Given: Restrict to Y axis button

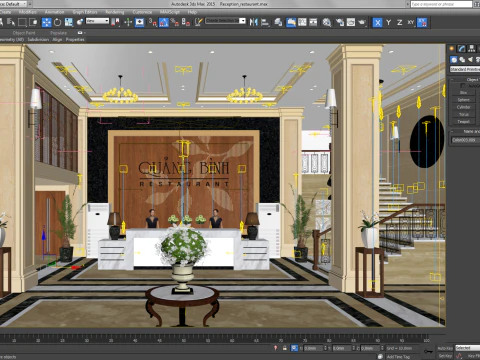Looking at the screenshot, I should click(x=389, y=22).
